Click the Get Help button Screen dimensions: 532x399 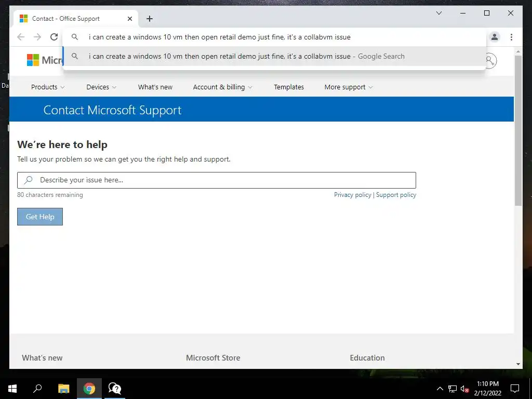tap(40, 217)
